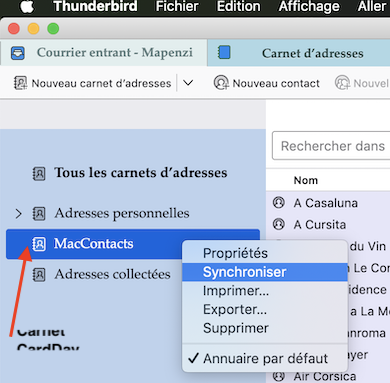Open dropdown arrow beside Nouveau carnet d'adresses

tap(188, 83)
